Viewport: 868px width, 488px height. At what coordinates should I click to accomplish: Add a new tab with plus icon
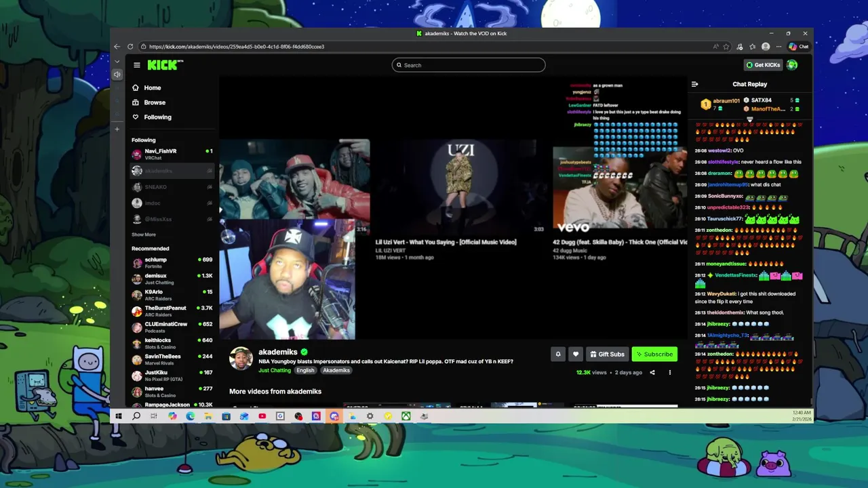(117, 129)
